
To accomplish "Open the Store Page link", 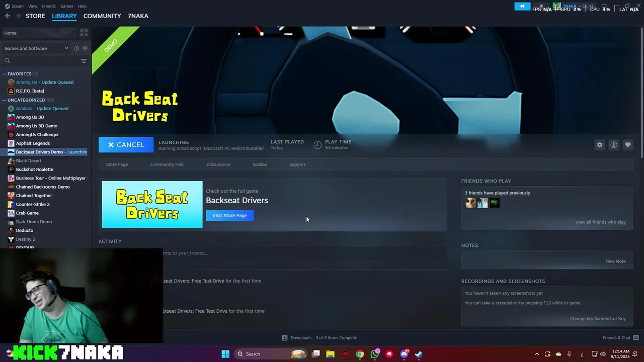I will pos(117,164).
